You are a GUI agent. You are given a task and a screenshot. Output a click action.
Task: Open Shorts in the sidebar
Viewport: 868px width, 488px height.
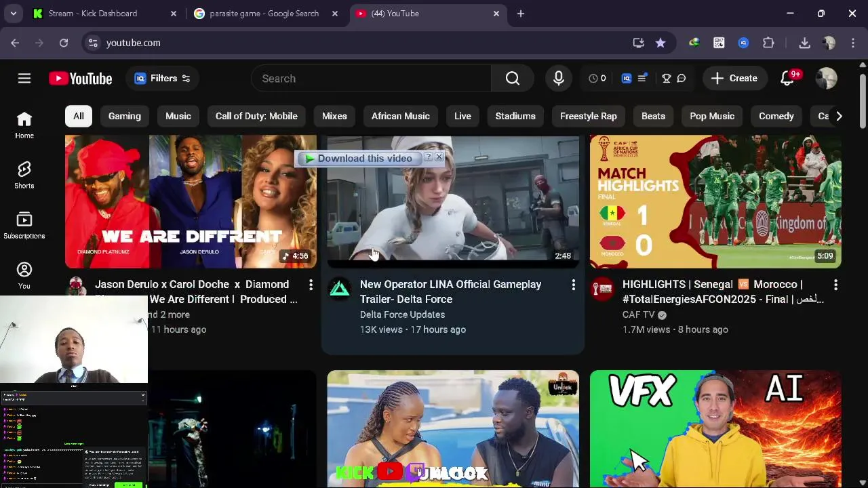pyautogui.click(x=24, y=176)
